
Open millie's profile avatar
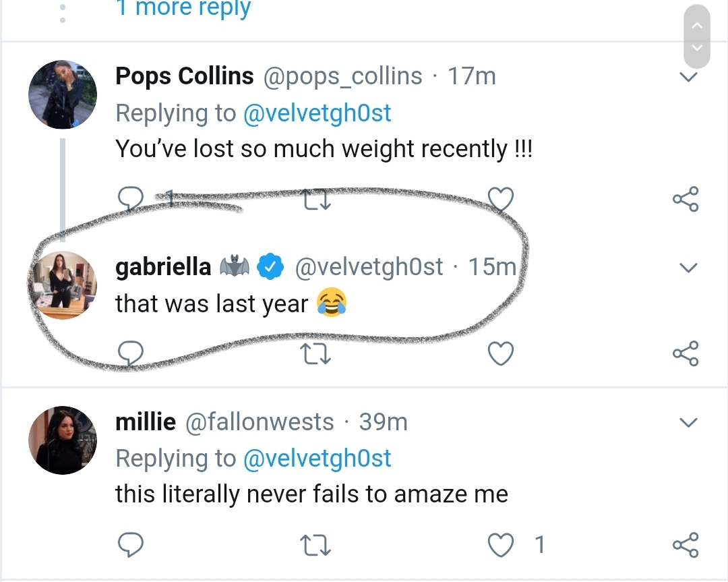pyautogui.click(x=63, y=440)
